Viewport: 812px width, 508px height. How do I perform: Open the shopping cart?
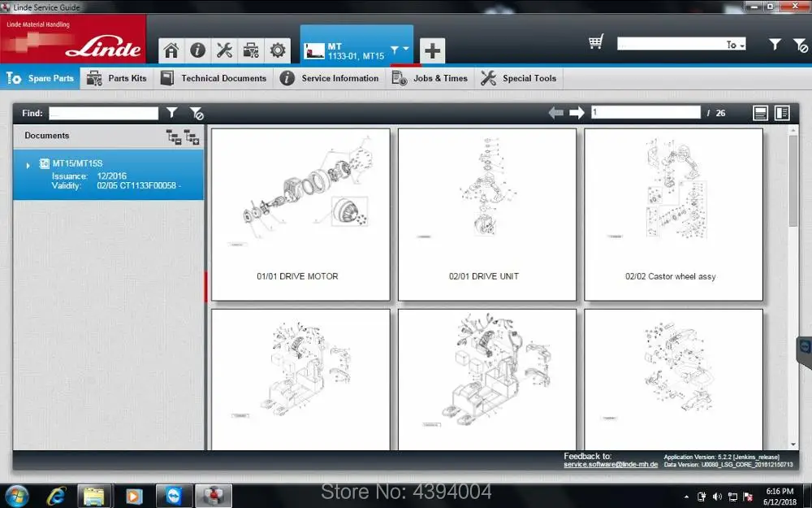click(596, 42)
